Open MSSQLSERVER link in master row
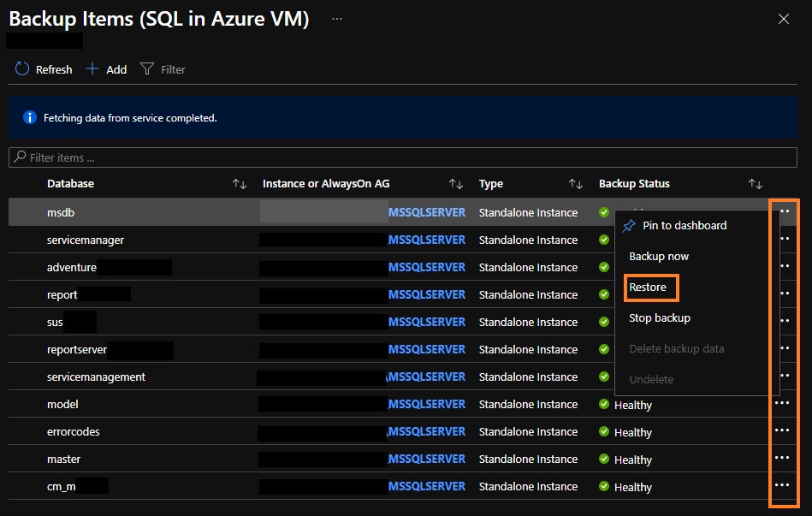 [427, 459]
